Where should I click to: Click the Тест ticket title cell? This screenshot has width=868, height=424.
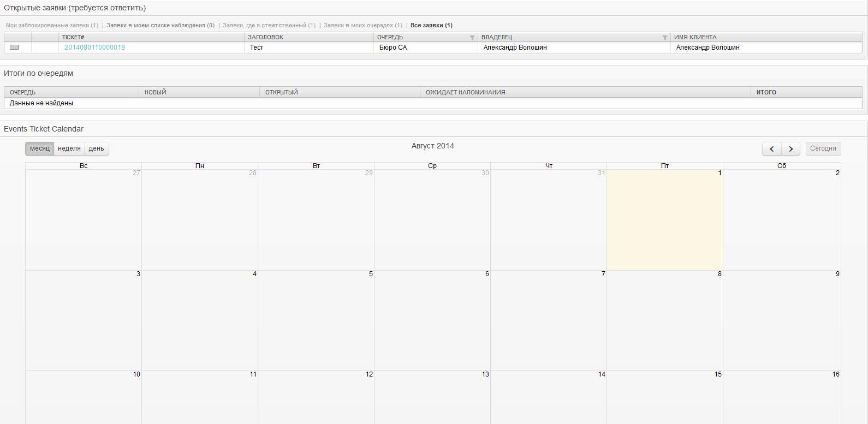click(308, 47)
